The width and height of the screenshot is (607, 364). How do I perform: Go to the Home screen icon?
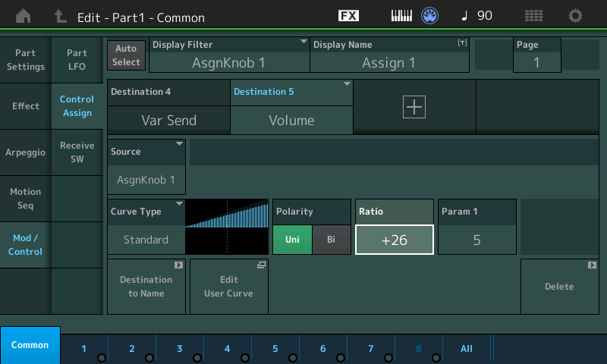point(24,16)
